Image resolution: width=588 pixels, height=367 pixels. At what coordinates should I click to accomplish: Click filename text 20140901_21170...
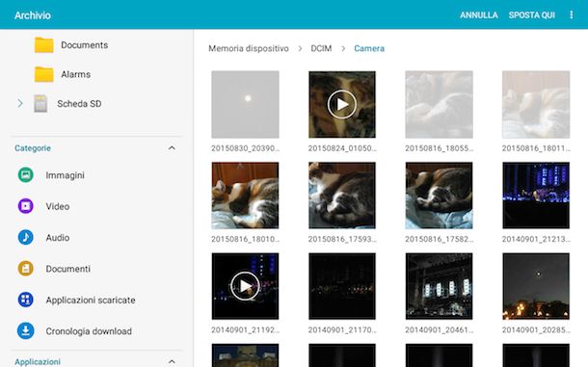pyautogui.click(x=342, y=329)
